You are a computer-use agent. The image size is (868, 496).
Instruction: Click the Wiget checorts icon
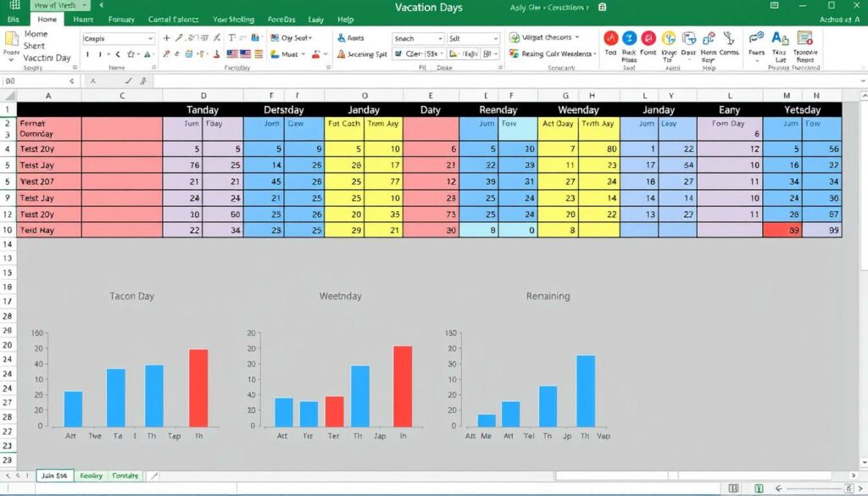coord(515,37)
